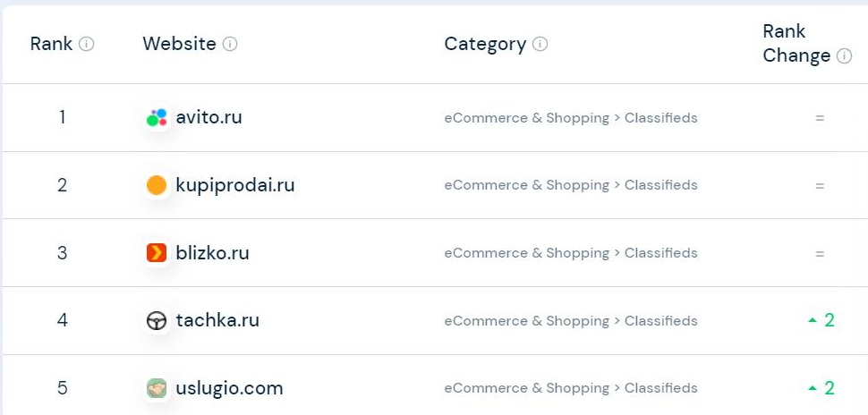Click info icon beside Category header
Viewport: 868px width, 415px height.
click(x=540, y=44)
